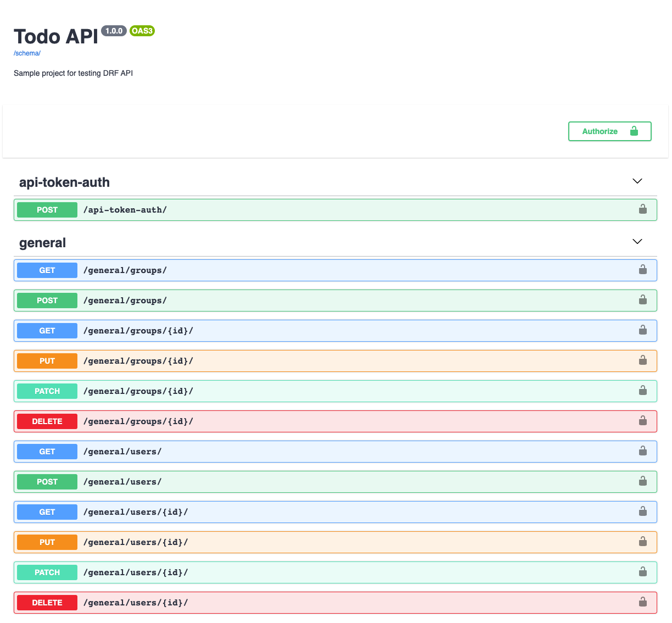Expand POST badge for /general/users/
The width and height of the screenshot is (672, 623).
tap(47, 482)
